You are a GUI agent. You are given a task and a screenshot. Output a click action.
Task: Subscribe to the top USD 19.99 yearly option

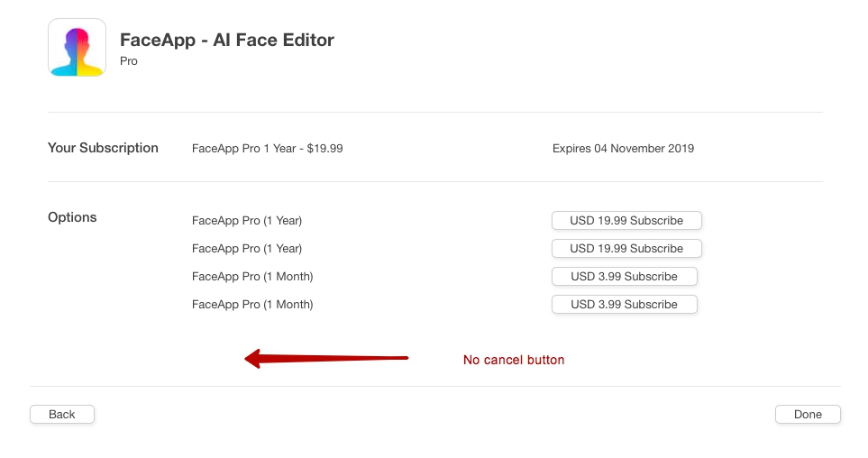(626, 221)
